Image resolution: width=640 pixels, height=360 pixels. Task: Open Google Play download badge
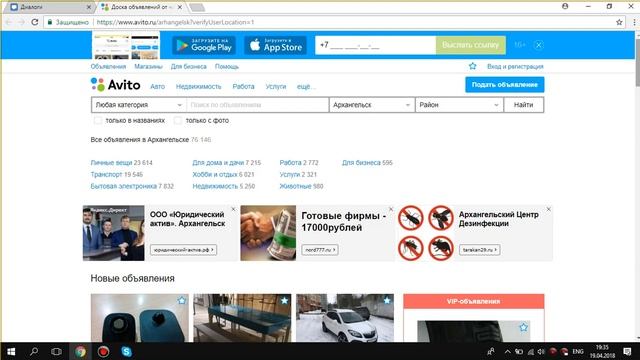pos(204,45)
